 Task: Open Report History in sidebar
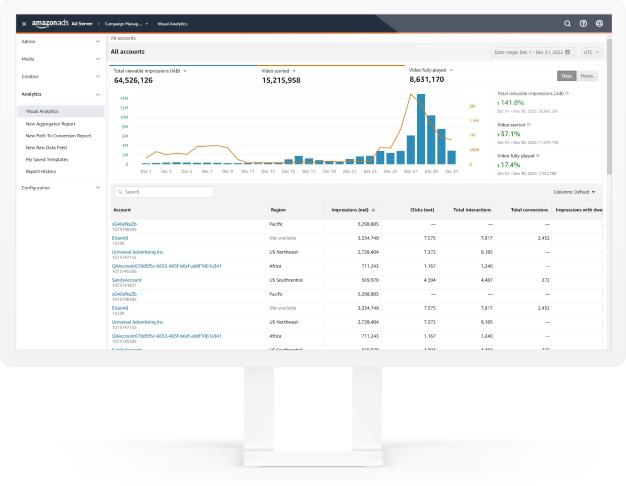(x=41, y=171)
